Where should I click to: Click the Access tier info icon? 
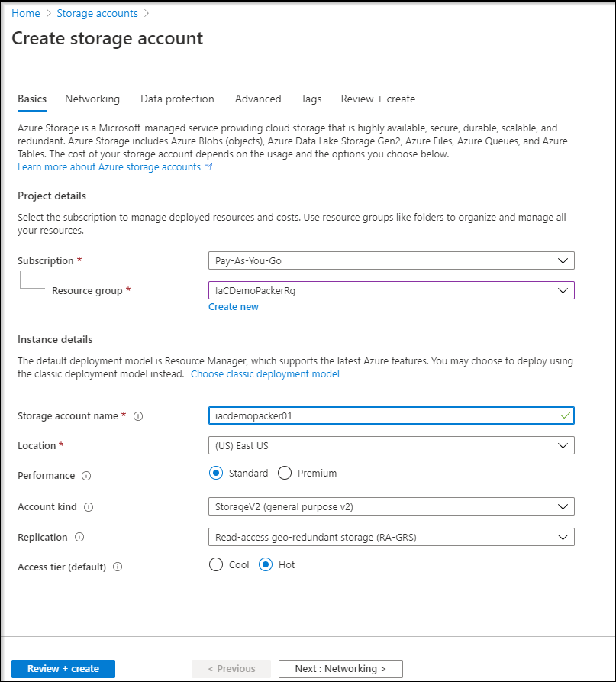coord(118,567)
